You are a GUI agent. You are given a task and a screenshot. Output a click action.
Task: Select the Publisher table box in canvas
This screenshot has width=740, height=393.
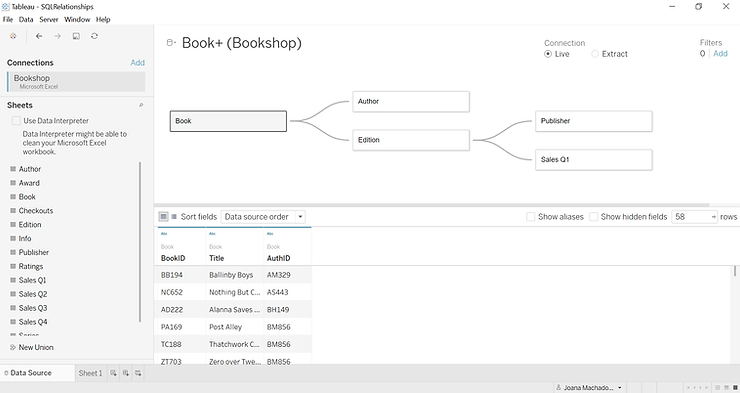[594, 121]
